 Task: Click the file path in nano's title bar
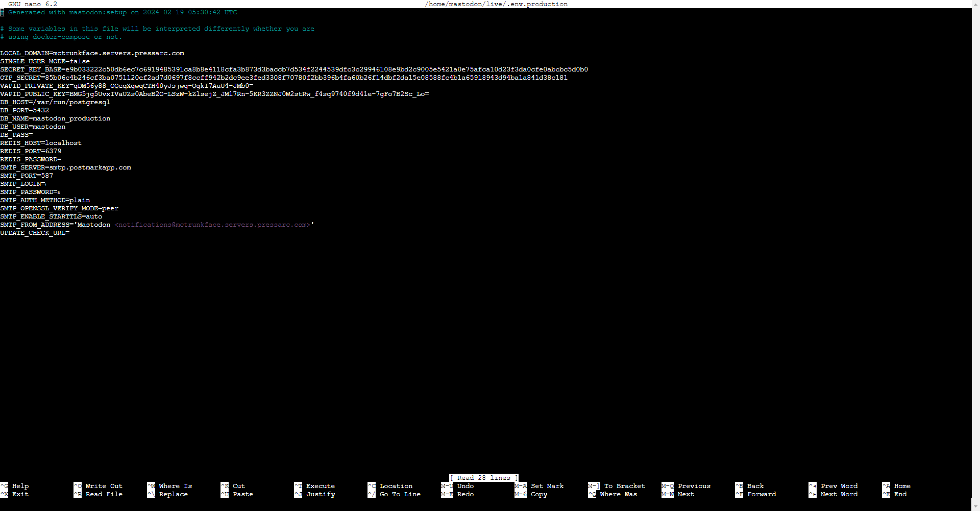pyautogui.click(x=496, y=4)
